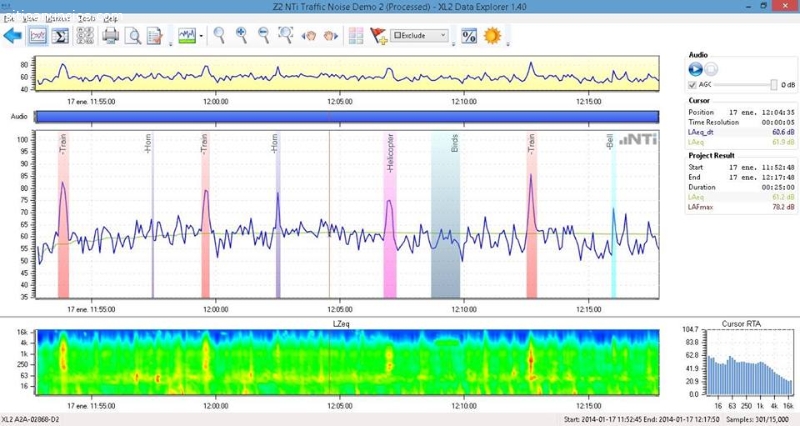
Task: Click the pink Helicopter marker region
Action: (390, 215)
